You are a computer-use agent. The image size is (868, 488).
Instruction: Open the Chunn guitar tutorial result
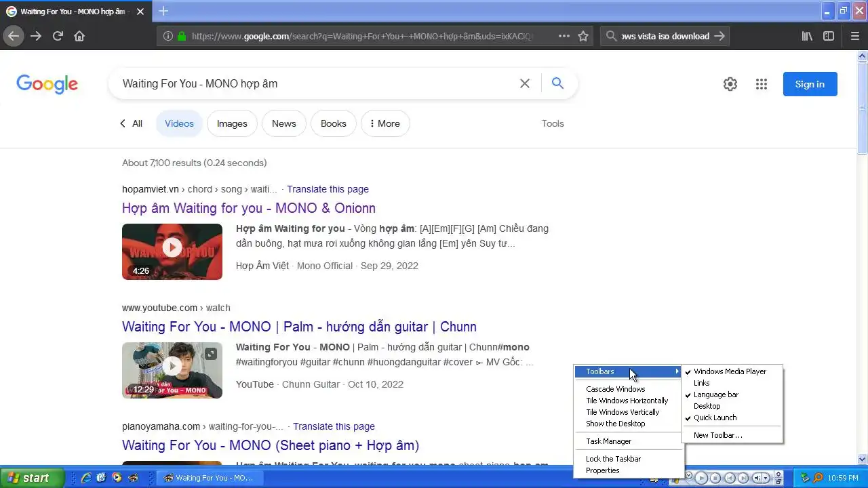point(299,327)
